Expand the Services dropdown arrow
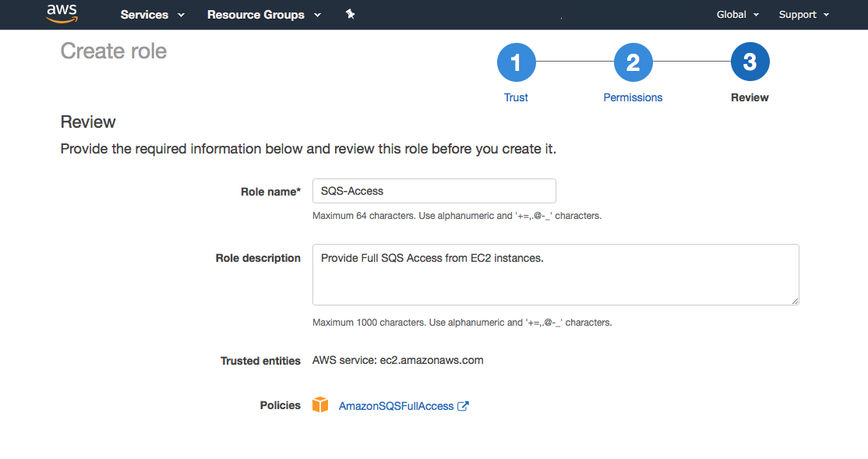 coord(181,15)
